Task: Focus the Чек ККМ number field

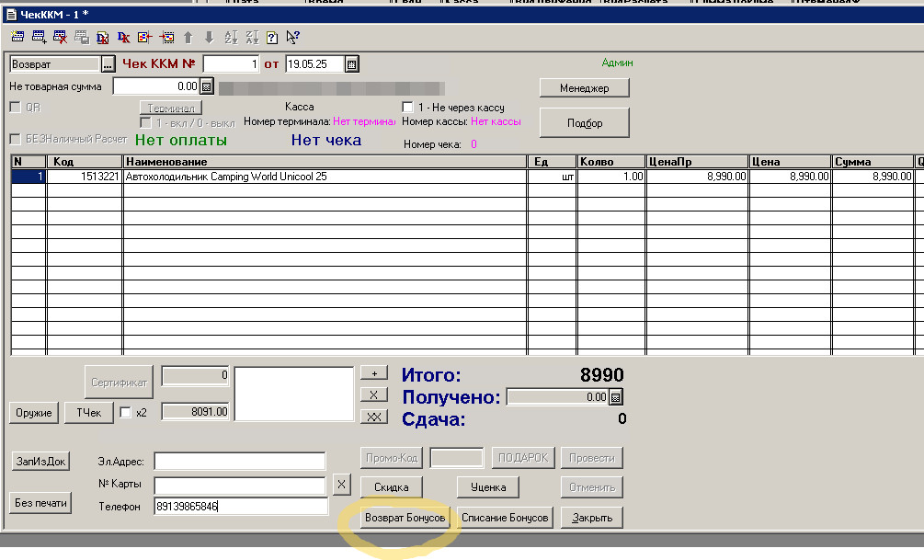Action: 231,63
